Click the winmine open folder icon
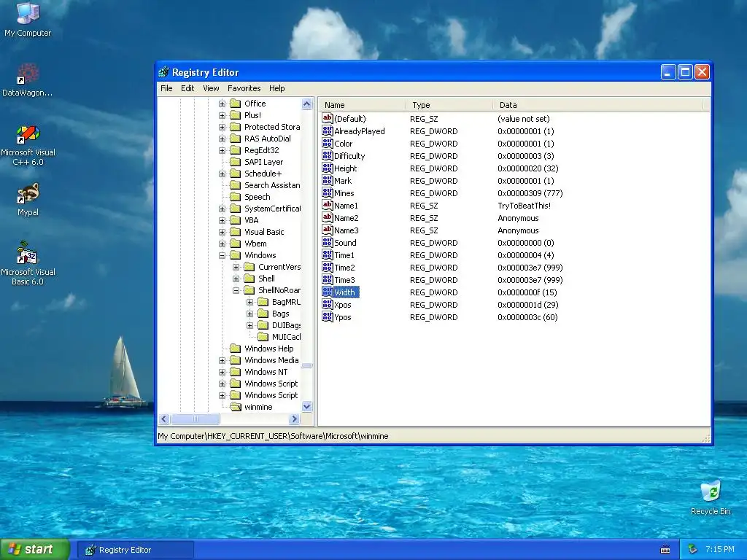Image resolution: width=747 pixels, height=560 pixels. 236,407
